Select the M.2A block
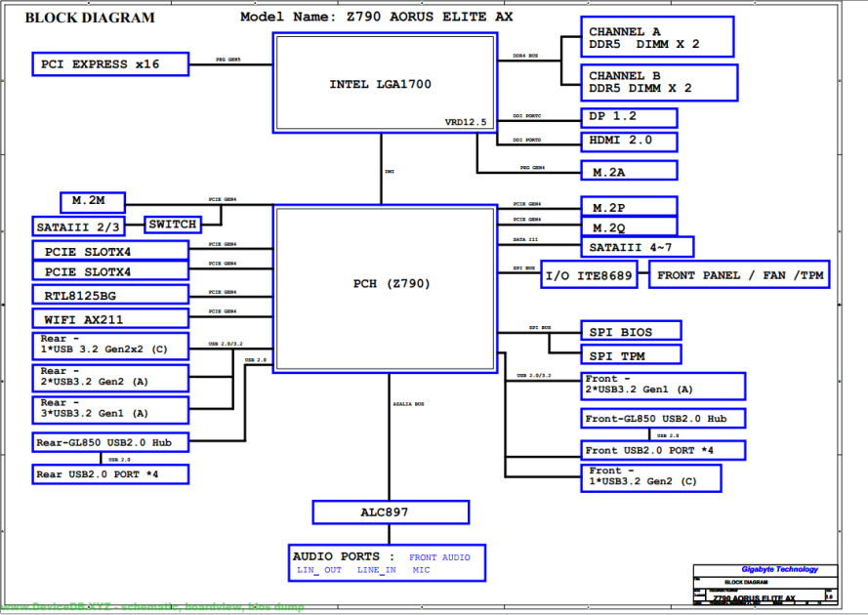 (x=629, y=171)
